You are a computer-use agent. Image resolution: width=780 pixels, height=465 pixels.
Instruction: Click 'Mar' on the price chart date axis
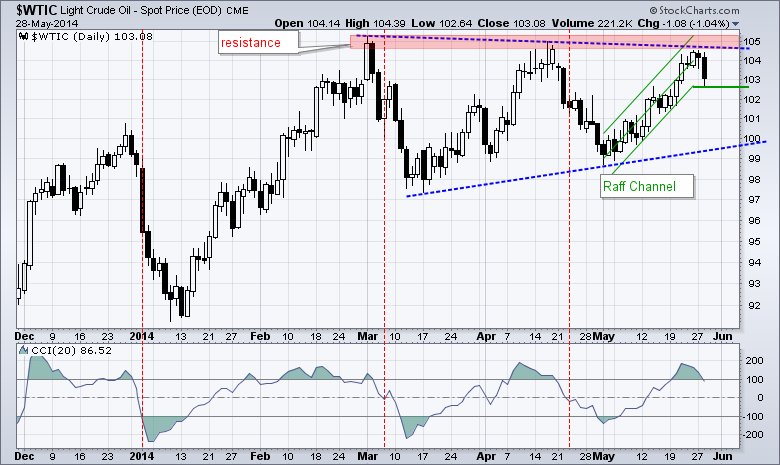click(368, 336)
